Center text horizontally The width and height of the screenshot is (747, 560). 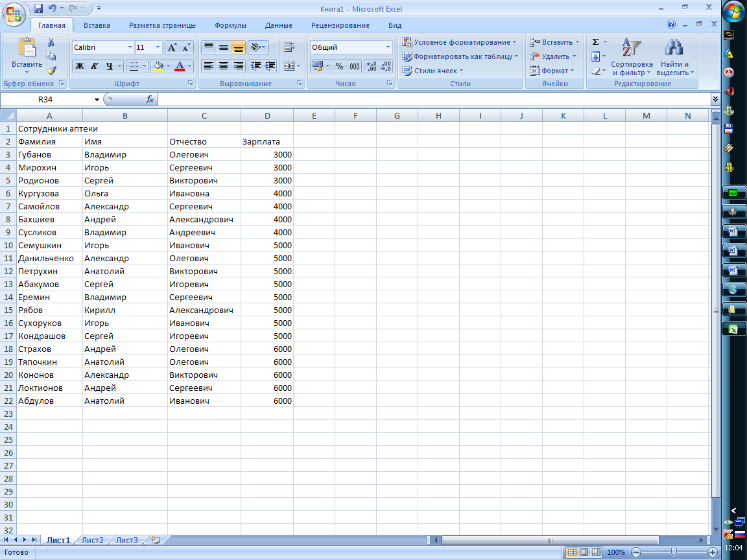pyautogui.click(x=224, y=66)
